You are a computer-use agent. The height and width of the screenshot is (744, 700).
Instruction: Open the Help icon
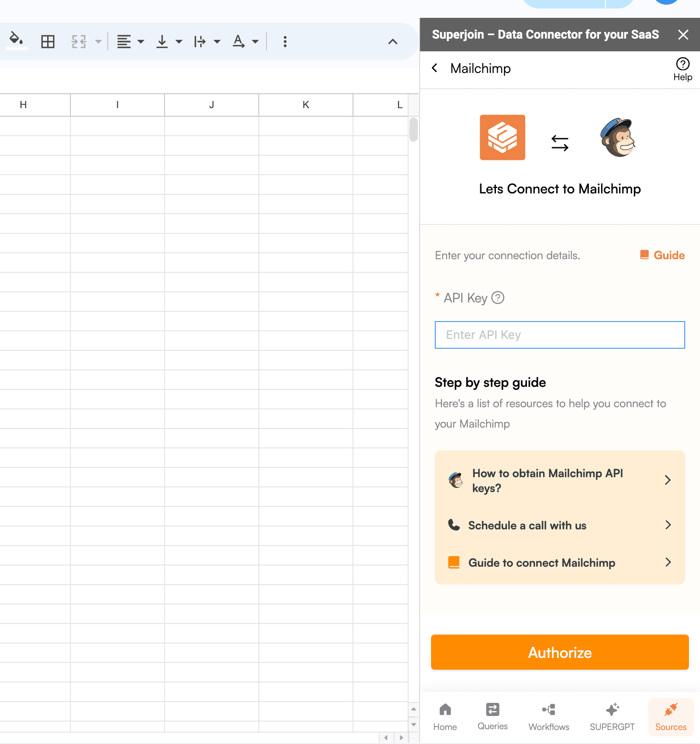(683, 69)
